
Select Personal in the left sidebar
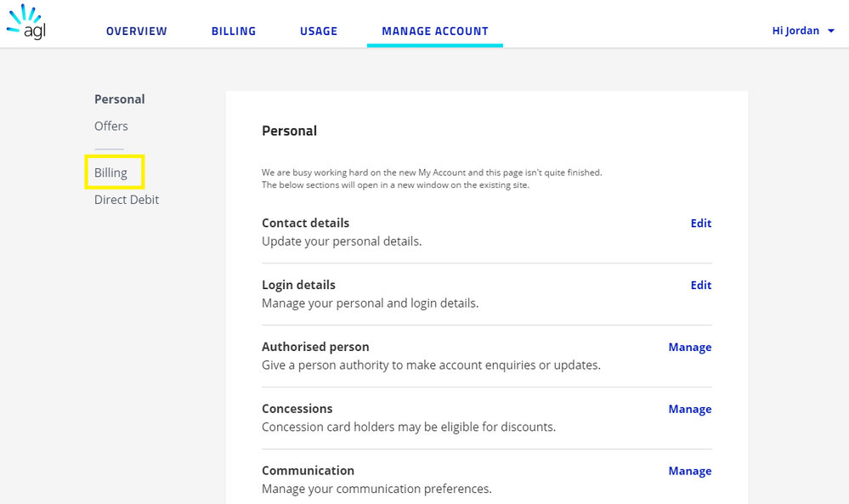point(120,99)
